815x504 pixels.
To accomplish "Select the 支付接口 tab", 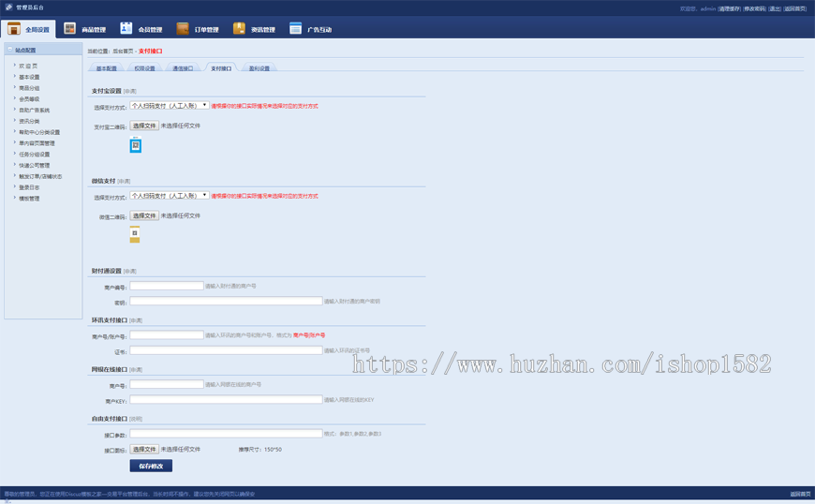I will pyautogui.click(x=221, y=68).
